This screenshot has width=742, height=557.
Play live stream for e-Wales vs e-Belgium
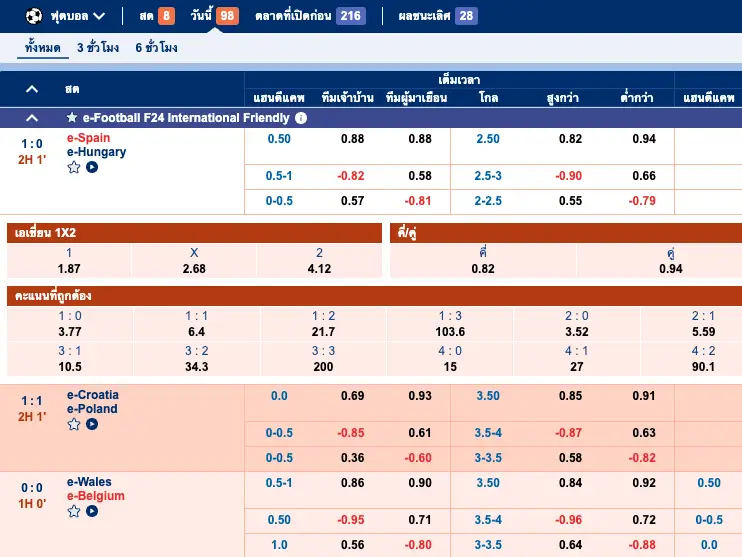(x=92, y=511)
